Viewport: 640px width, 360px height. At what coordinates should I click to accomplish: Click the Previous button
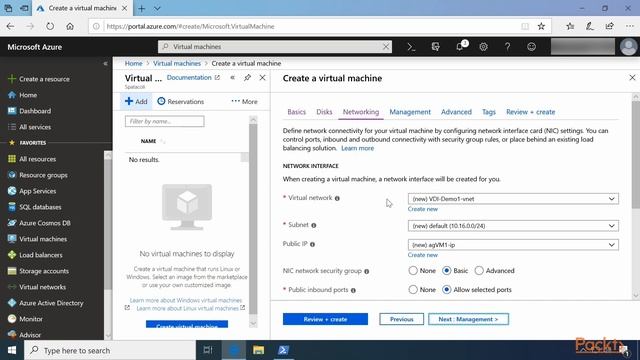(x=401, y=319)
